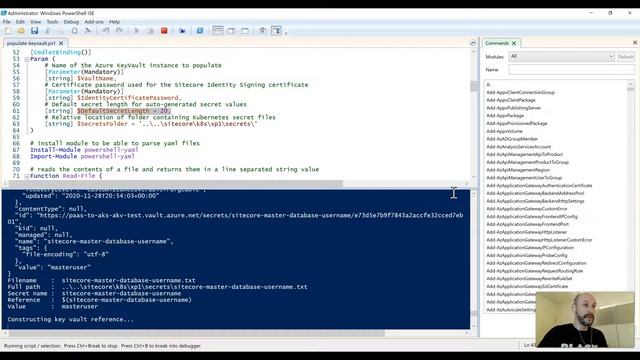Viewport: 640px width, 360px height.
Task: Collapse the Read-File function on line 71
Action: (27, 176)
